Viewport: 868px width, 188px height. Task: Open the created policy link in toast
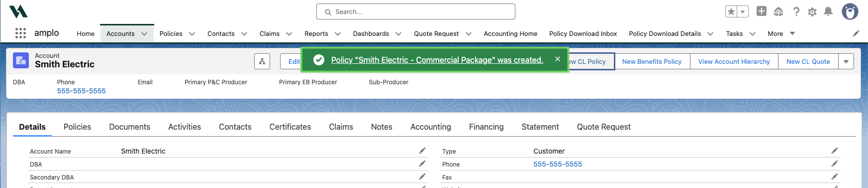[x=437, y=60]
